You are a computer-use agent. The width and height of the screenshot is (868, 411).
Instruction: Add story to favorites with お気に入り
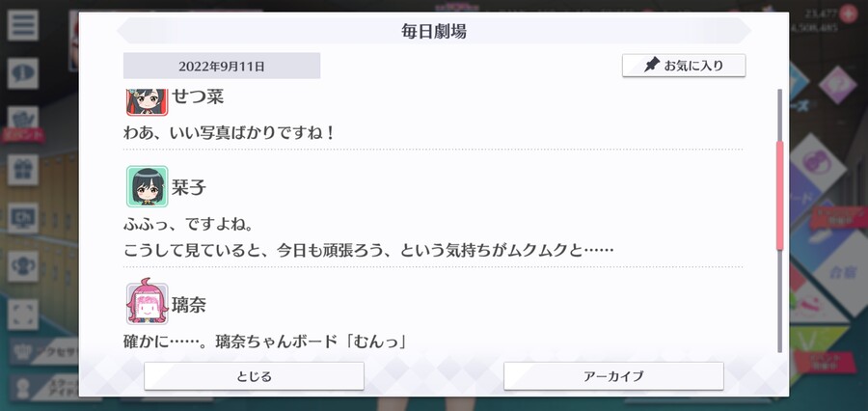684,66
